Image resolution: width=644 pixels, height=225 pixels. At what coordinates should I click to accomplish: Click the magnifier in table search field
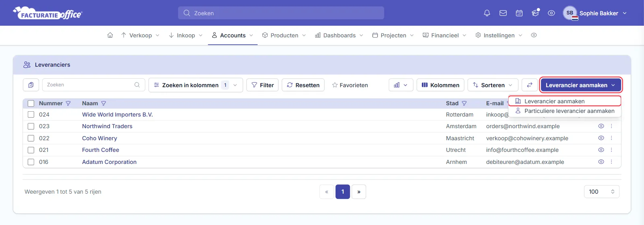coord(137,85)
